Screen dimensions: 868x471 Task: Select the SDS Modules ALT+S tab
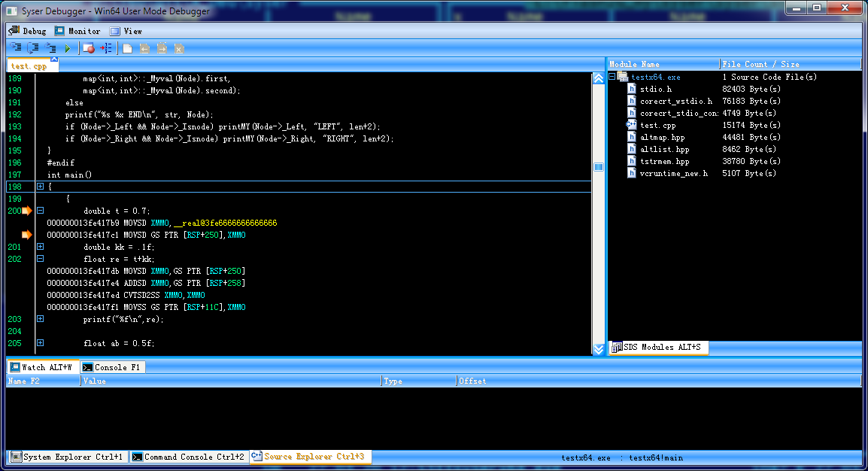point(657,347)
